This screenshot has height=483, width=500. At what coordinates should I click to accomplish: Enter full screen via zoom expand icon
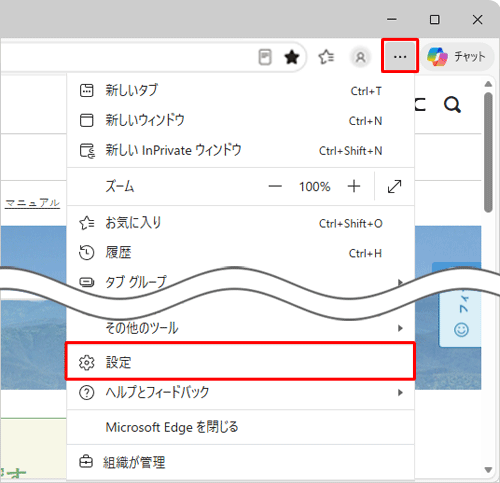tap(394, 186)
